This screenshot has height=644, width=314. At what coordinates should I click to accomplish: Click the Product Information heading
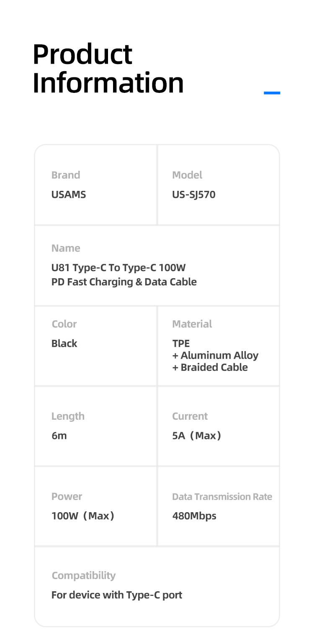[108, 69]
